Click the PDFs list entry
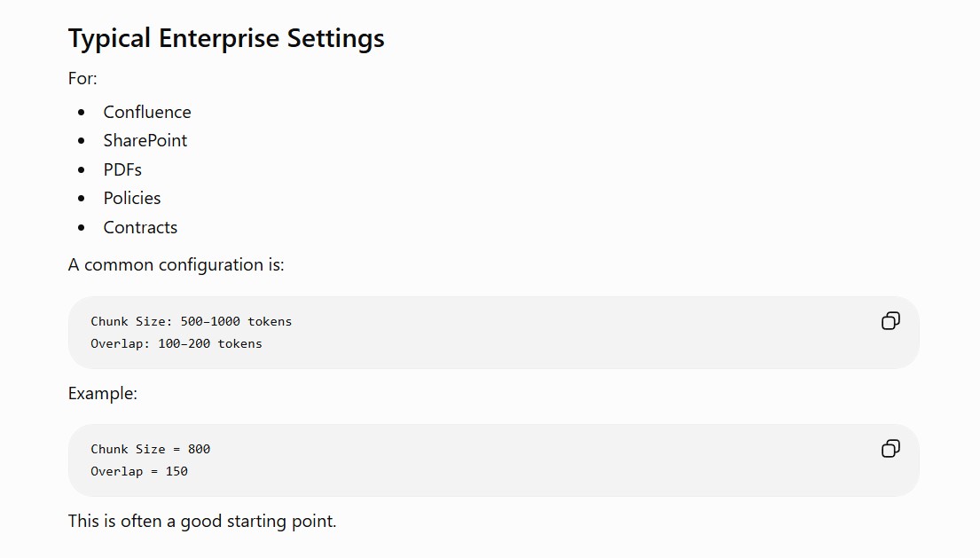980x558 pixels. 122,169
